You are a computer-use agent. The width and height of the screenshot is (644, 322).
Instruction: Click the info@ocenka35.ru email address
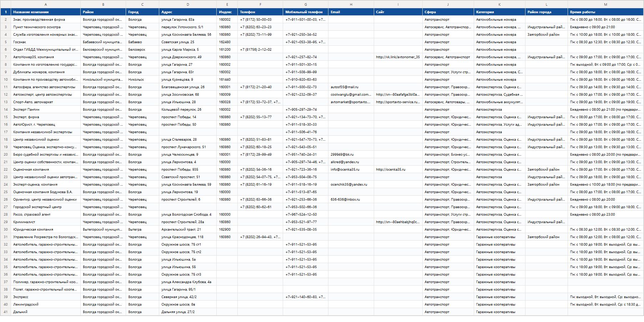[x=345, y=170]
